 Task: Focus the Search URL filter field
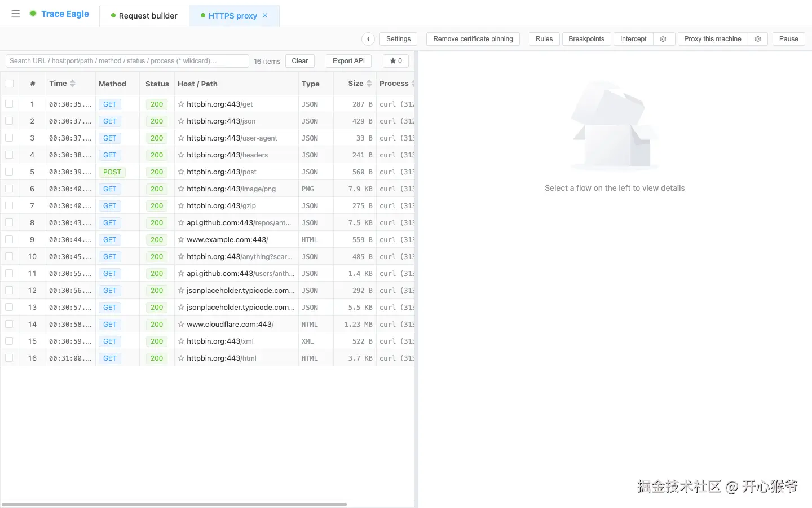[127, 61]
